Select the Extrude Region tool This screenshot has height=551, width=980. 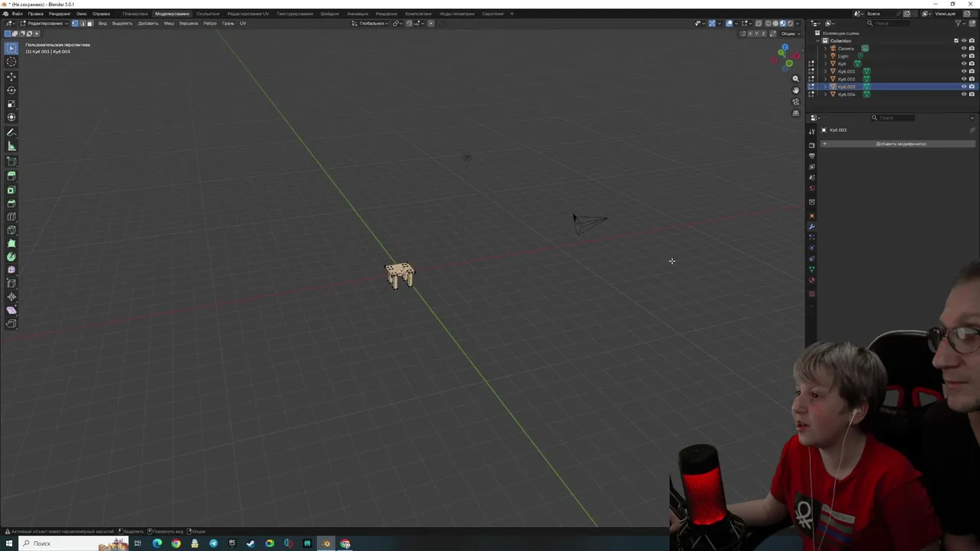point(11,176)
